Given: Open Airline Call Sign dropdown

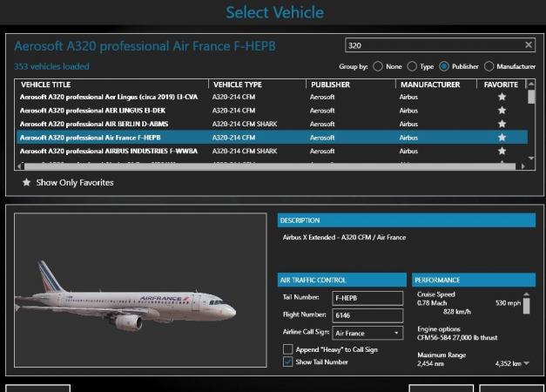Looking at the screenshot, I should [x=397, y=333].
